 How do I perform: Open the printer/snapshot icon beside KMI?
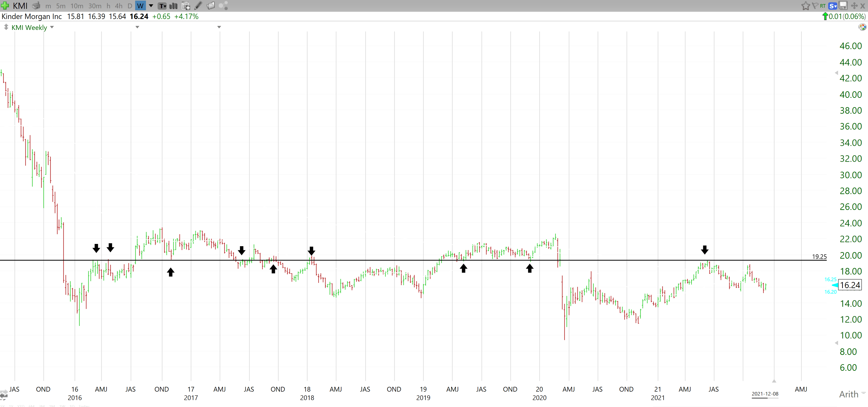tap(36, 6)
